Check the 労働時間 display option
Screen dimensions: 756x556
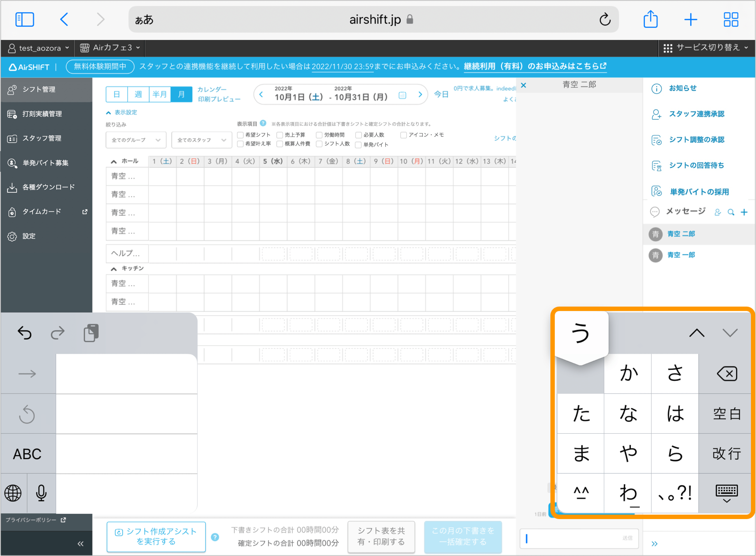(319, 135)
